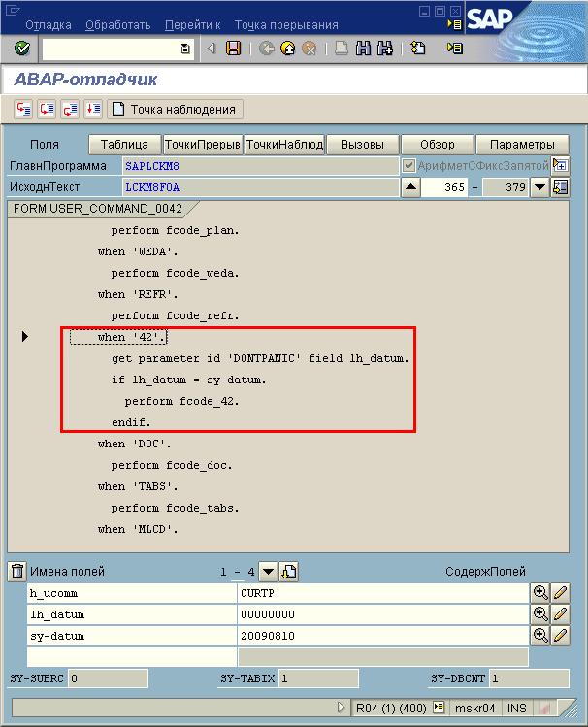Click the Return step debugger icon

pos(70,110)
